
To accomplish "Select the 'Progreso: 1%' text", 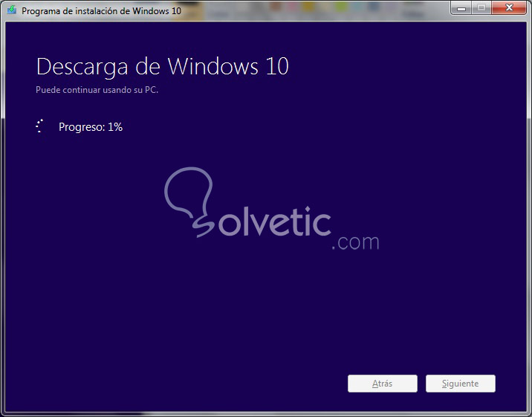I will pos(90,127).
